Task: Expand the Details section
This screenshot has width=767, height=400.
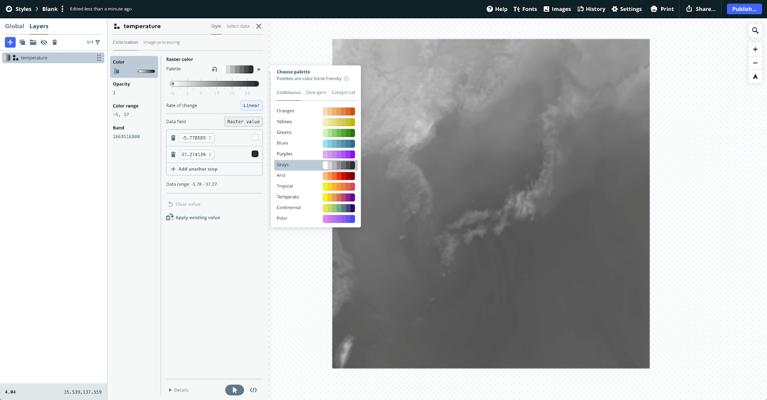Action: click(178, 390)
